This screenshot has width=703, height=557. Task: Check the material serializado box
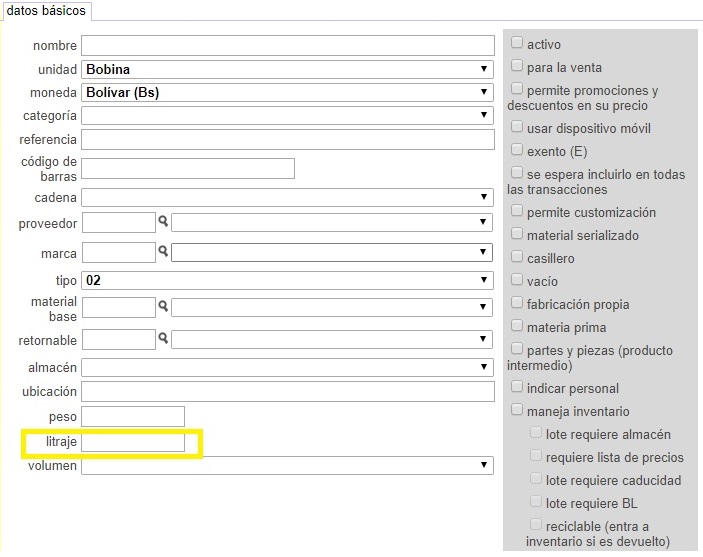pyautogui.click(x=517, y=233)
